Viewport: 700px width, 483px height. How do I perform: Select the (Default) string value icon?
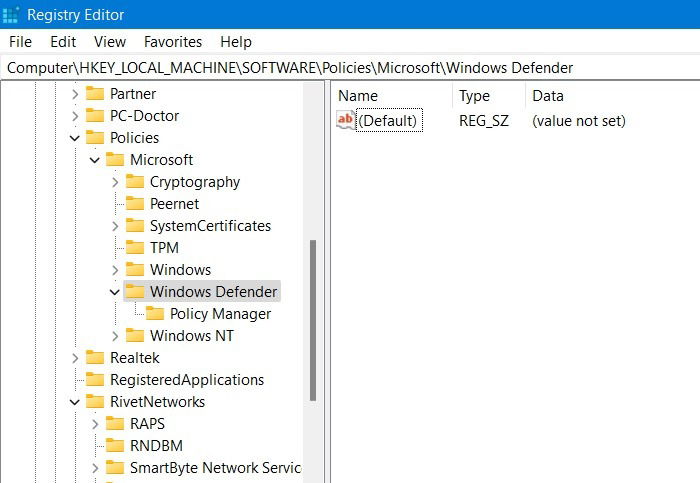coord(346,120)
